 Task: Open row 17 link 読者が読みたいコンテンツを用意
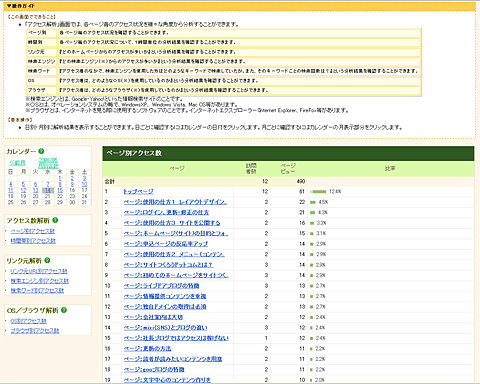point(173,359)
